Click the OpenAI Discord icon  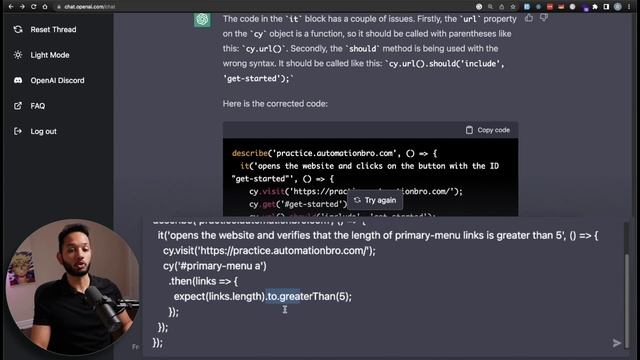[x=18, y=80]
